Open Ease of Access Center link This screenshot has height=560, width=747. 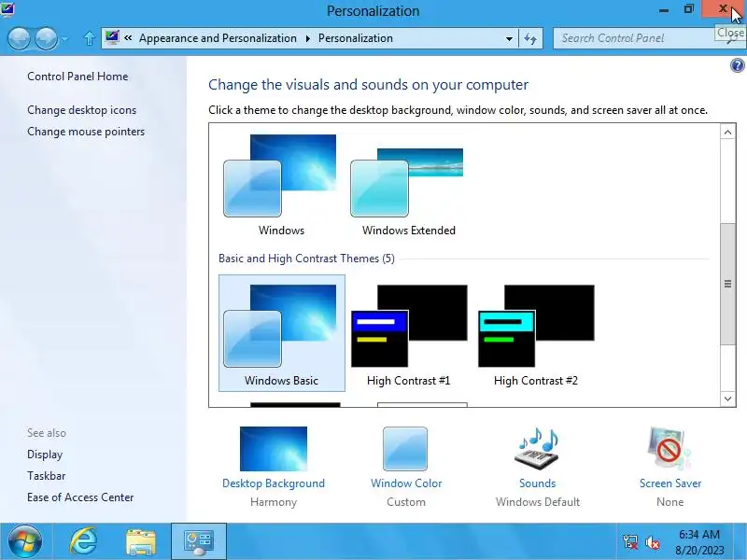coord(80,497)
